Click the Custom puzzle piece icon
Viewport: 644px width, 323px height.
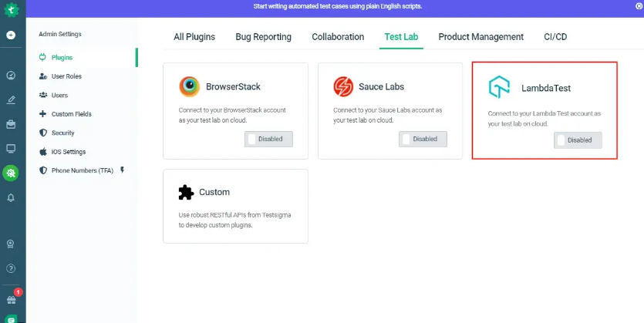pyautogui.click(x=186, y=192)
